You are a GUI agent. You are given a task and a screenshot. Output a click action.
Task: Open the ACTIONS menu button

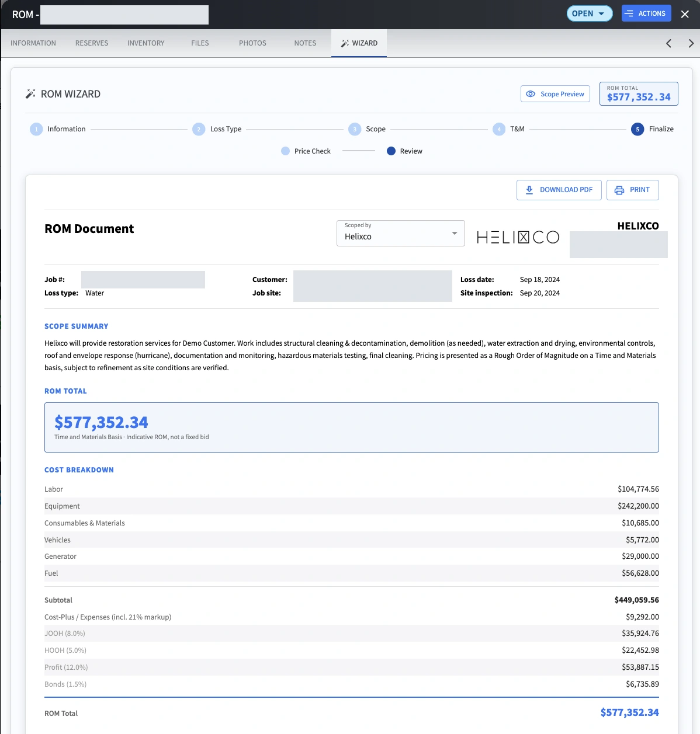tap(646, 13)
